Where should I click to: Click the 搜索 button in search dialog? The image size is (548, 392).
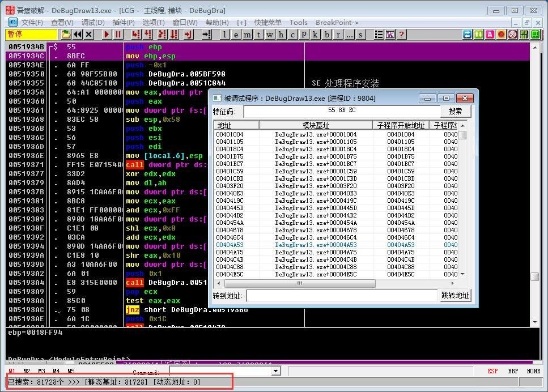[456, 111]
